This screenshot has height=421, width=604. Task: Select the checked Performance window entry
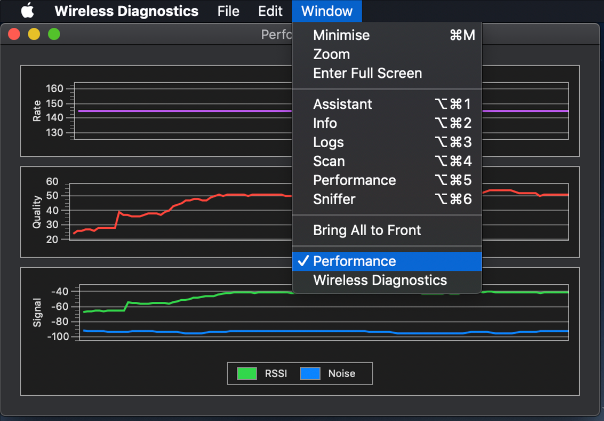coord(387,261)
